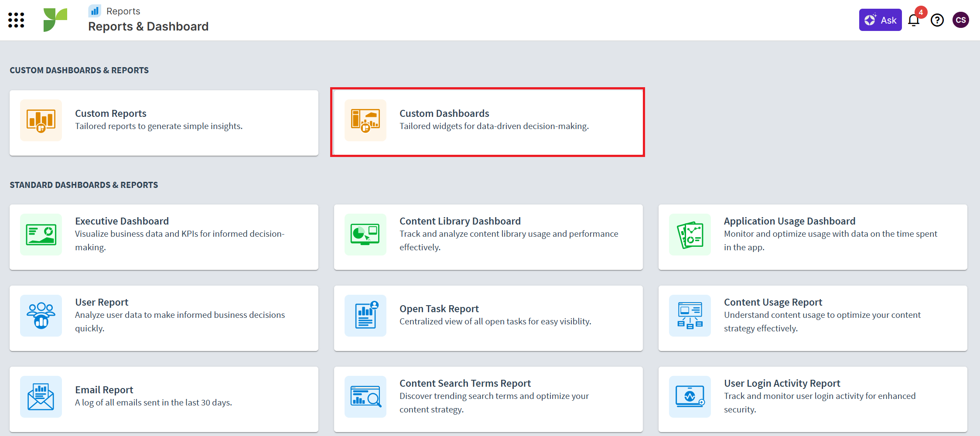Click the green leaf company logo
The width and height of the screenshot is (980, 436).
click(55, 20)
